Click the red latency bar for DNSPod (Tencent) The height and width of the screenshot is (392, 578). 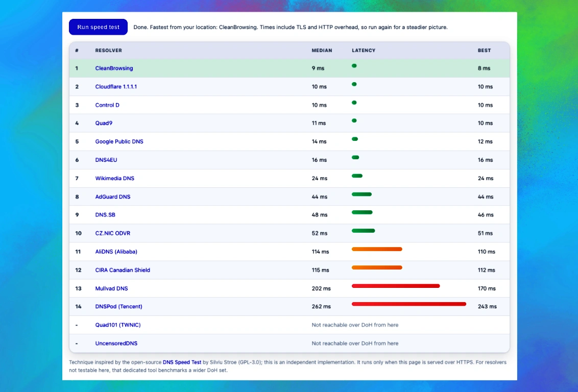tap(409, 304)
